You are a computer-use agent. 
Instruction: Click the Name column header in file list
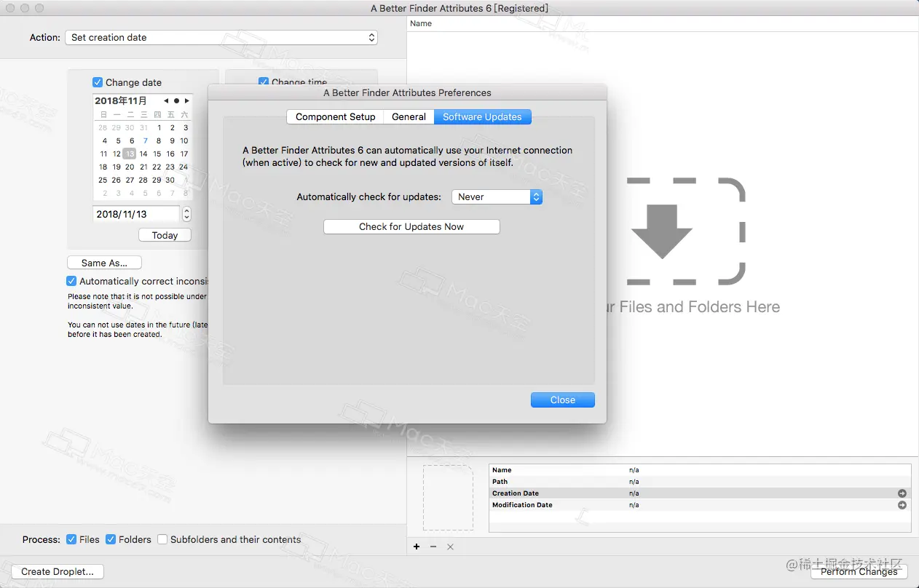coord(421,23)
